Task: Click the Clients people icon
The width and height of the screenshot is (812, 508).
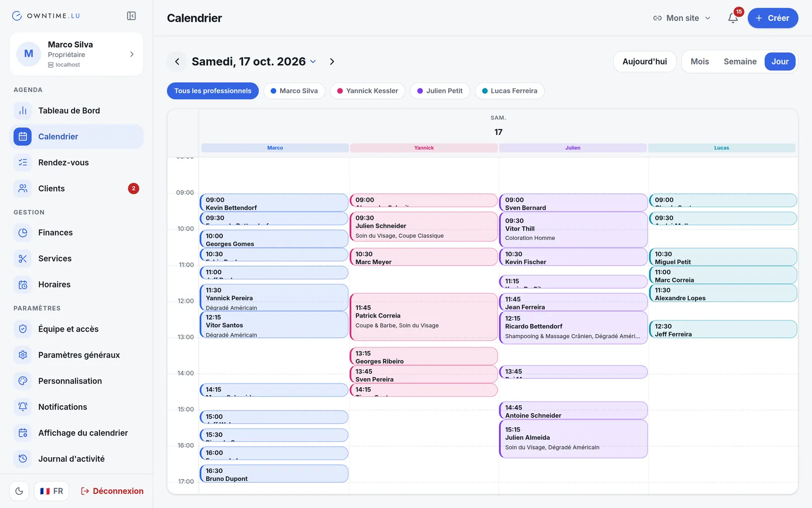Action: point(23,188)
